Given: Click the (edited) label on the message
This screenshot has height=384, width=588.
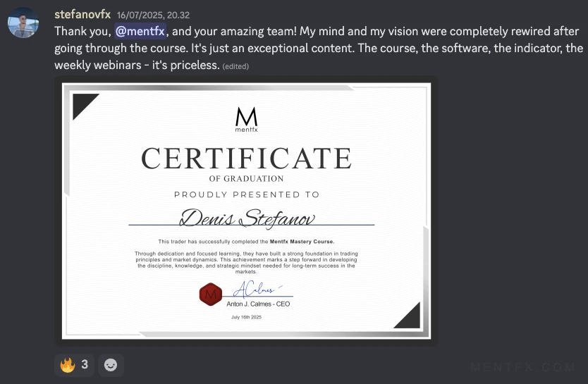Looking at the screenshot, I should pyautogui.click(x=235, y=66).
